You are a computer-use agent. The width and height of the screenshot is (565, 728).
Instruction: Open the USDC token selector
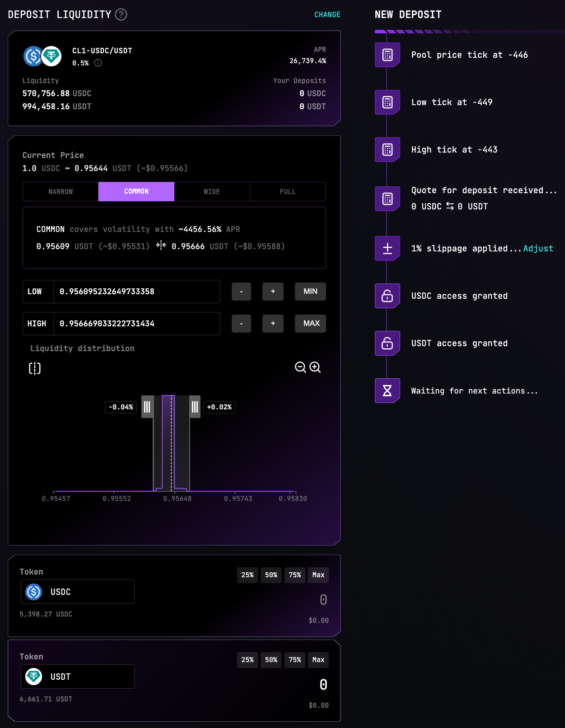point(78,592)
